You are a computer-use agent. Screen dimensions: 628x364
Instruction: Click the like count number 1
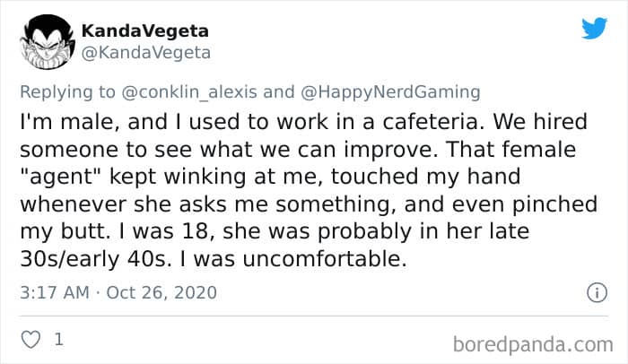tap(58, 341)
